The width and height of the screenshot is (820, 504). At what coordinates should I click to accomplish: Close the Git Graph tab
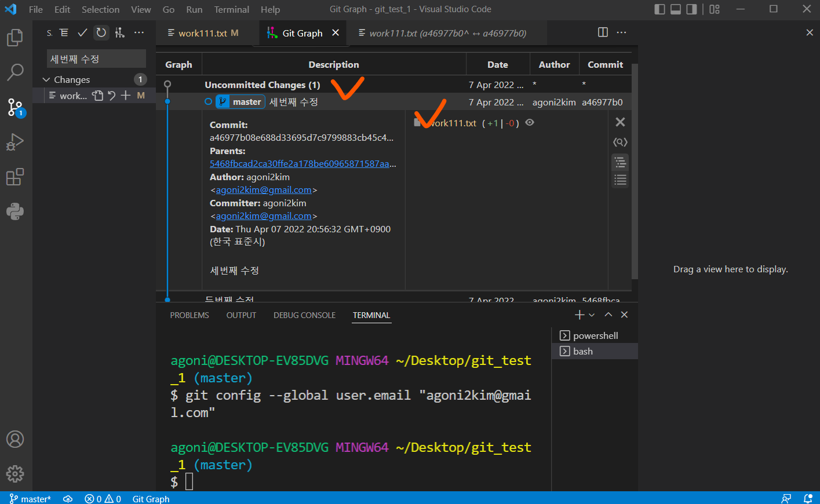(x=336, y=33)
